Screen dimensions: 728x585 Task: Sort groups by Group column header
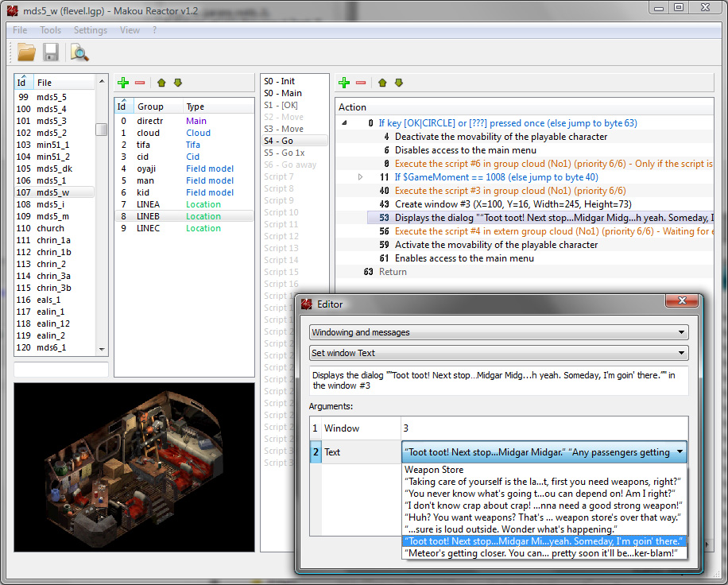(x=158, y=107)
